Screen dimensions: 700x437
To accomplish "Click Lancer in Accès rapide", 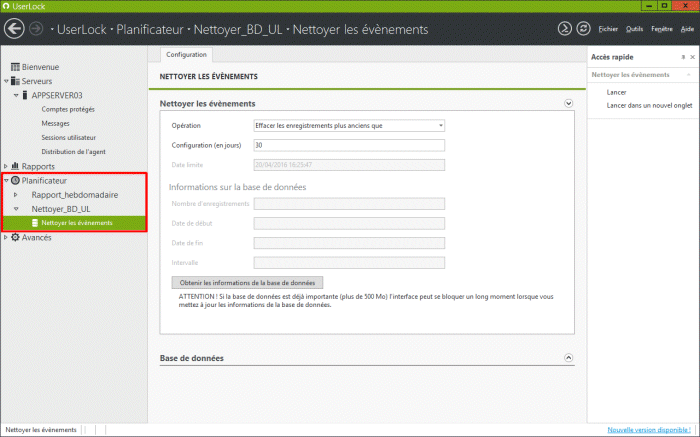I will [x=616, y=92].
